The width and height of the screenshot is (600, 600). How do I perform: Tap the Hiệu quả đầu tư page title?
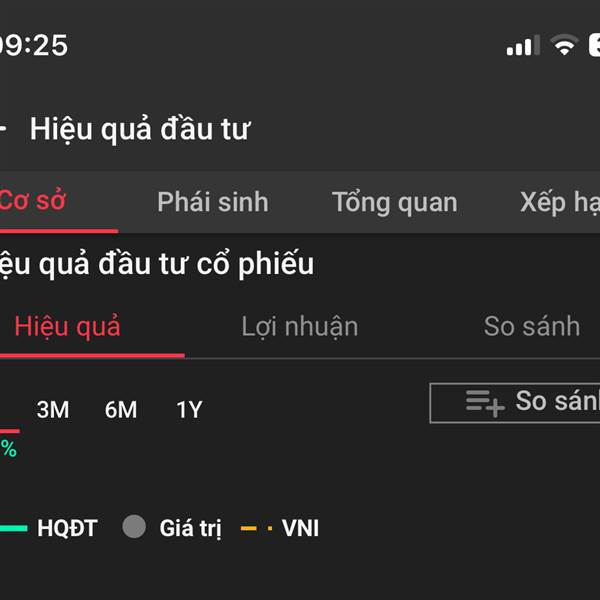140,129
